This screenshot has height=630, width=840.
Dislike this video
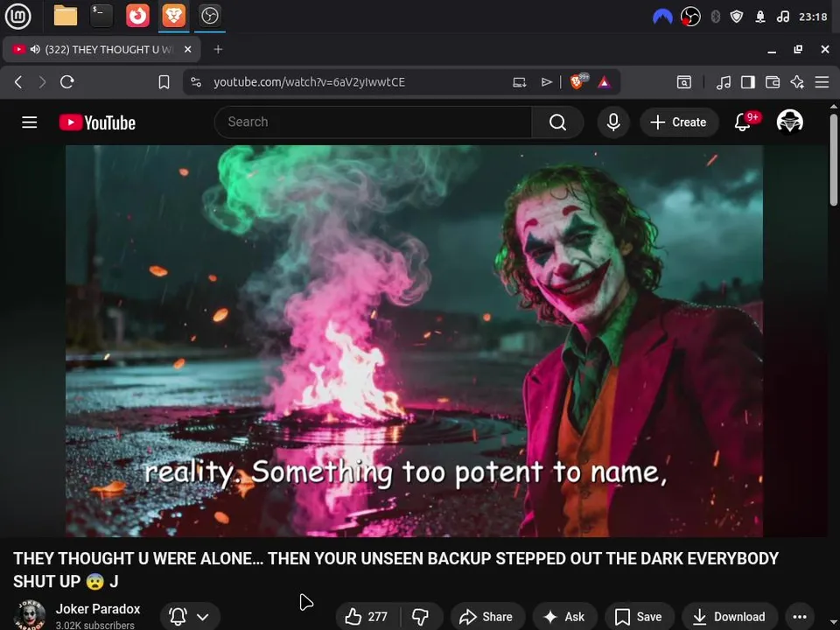coord(421,617)
